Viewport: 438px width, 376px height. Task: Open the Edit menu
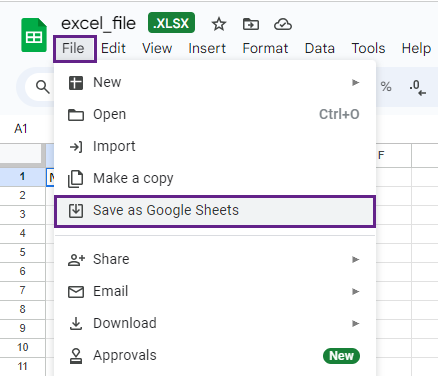[x=113, y=48]
